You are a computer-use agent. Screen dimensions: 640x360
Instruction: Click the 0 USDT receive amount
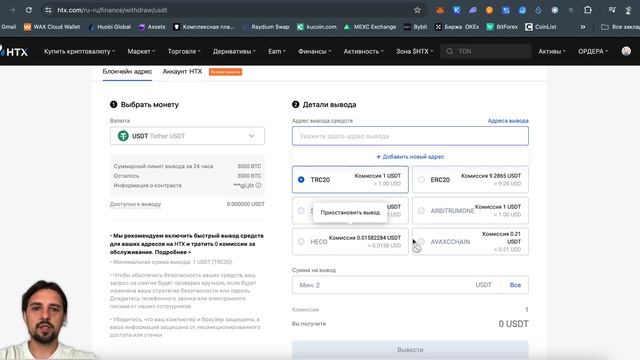513,324
